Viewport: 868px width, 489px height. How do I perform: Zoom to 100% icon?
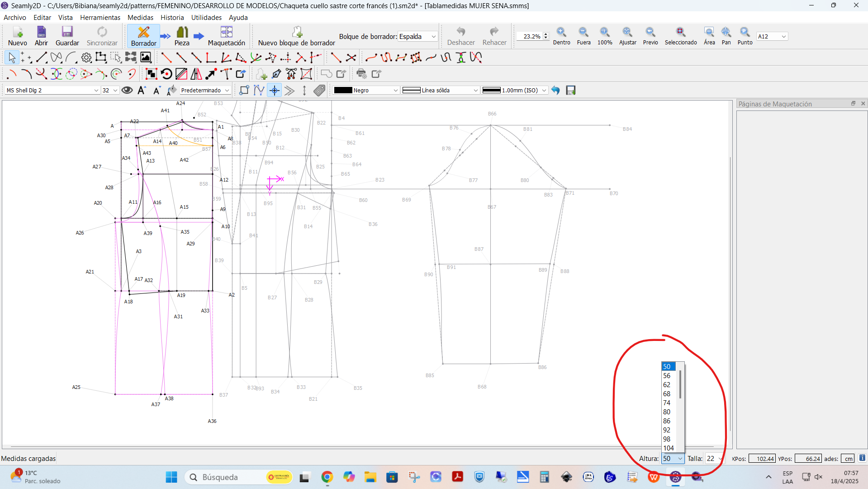605,32
